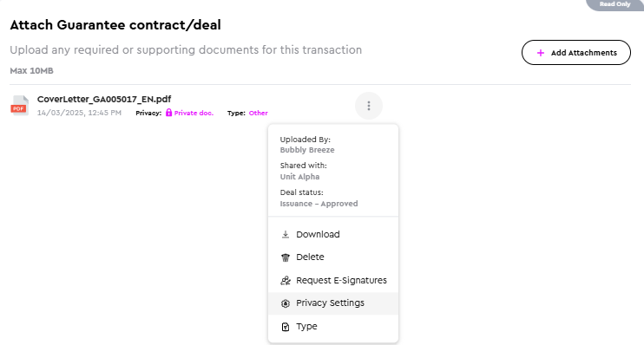Choose the Type menu entry
This screenshot has height=345, width=644.
tap(333, 327)
